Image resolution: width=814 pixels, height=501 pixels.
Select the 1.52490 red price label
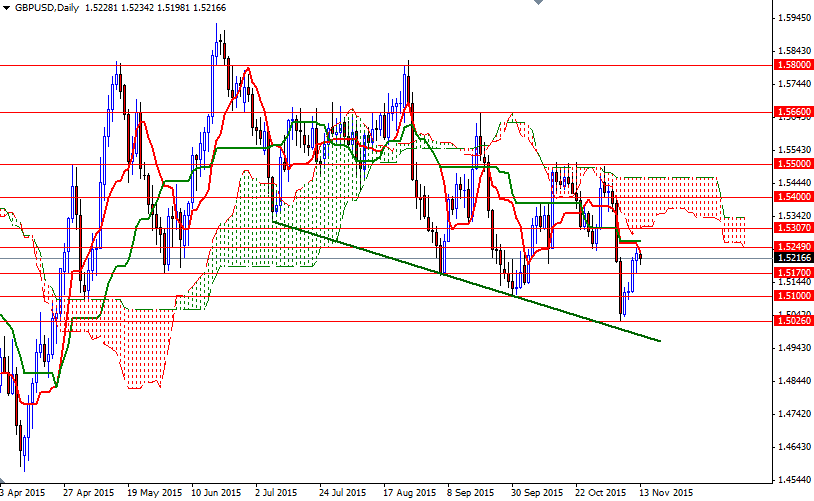(793, 247)
